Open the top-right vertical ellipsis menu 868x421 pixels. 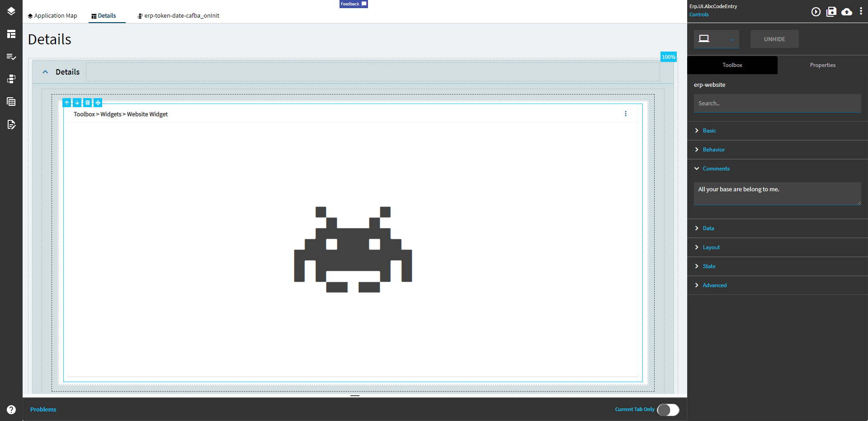(861, 11)
